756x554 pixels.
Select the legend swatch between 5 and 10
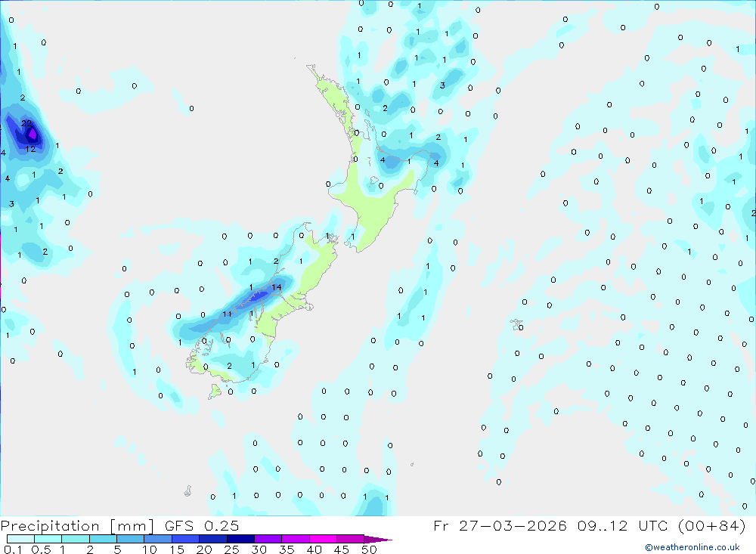click(x=131, y=539)
